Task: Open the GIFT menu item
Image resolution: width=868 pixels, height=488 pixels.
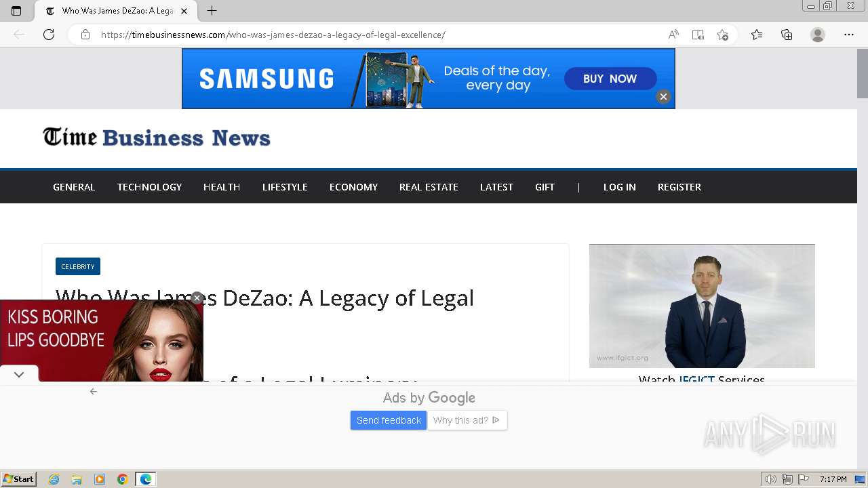Action: (x=545, y=187)
